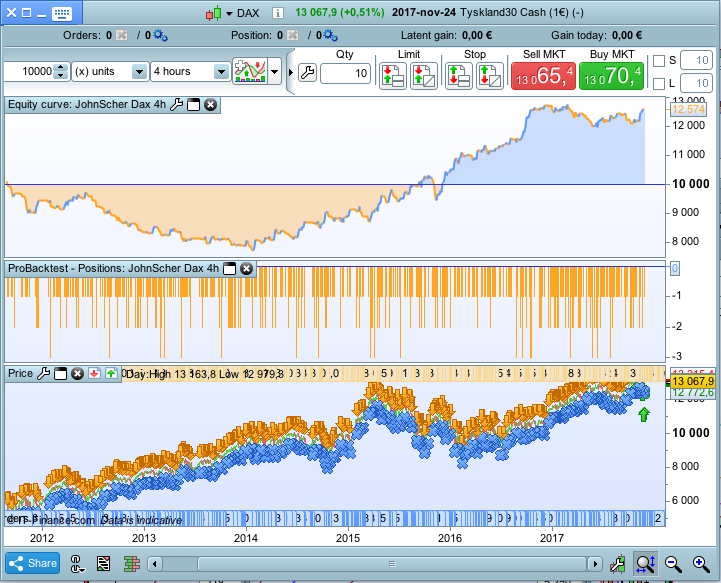Open position settings gears icon
This screenshot has height=583, width=721.
pos(331,35)
